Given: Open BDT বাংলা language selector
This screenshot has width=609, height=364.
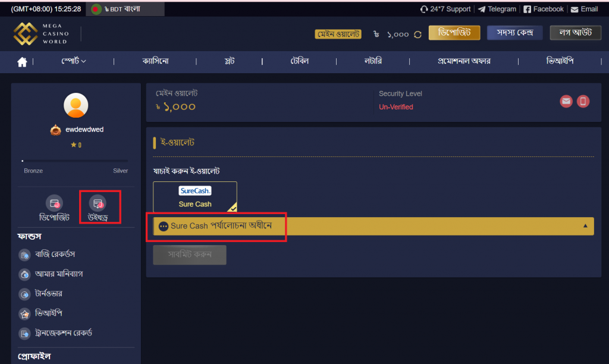Looking at the screenshot, I should [x=125, y=9].
